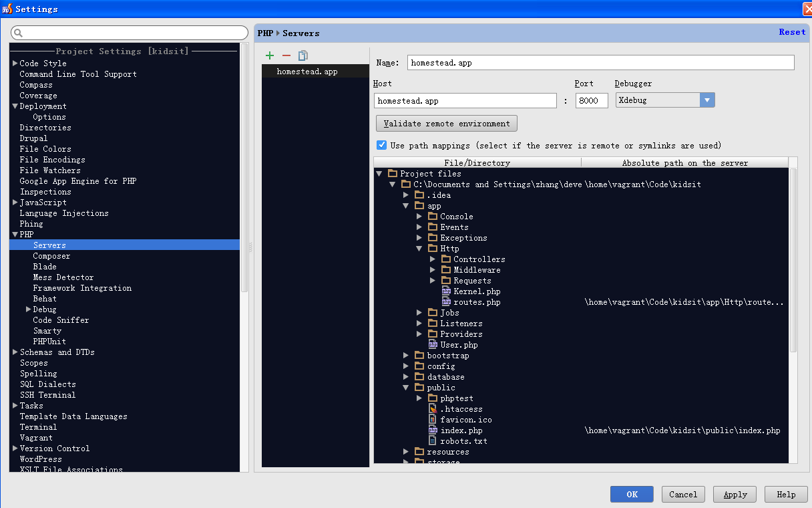This screenshot has height=508, width=812.
Task: Expand the JavaScript settings node
Action: coord(15,203)
